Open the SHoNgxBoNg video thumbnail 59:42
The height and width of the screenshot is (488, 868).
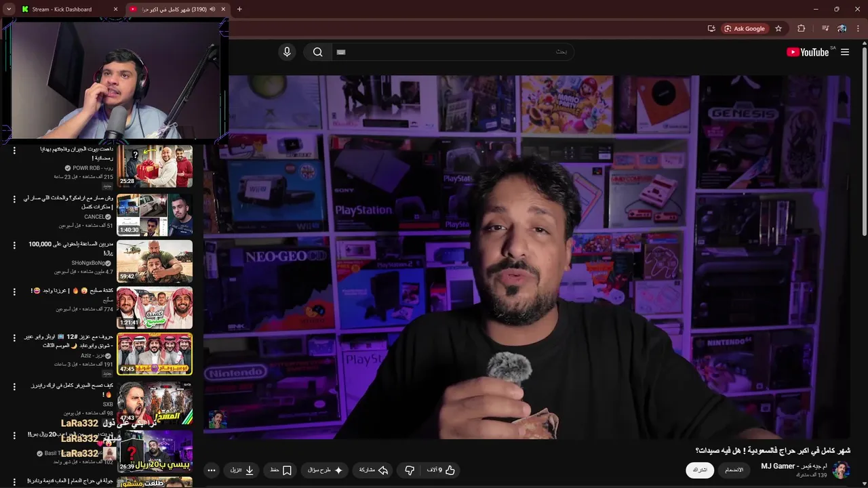155,261
